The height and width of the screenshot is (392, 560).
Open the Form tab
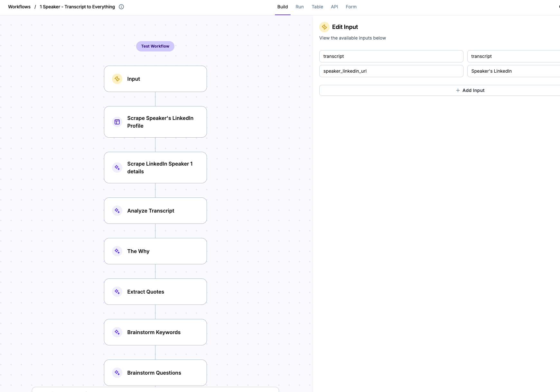point(351,6)
